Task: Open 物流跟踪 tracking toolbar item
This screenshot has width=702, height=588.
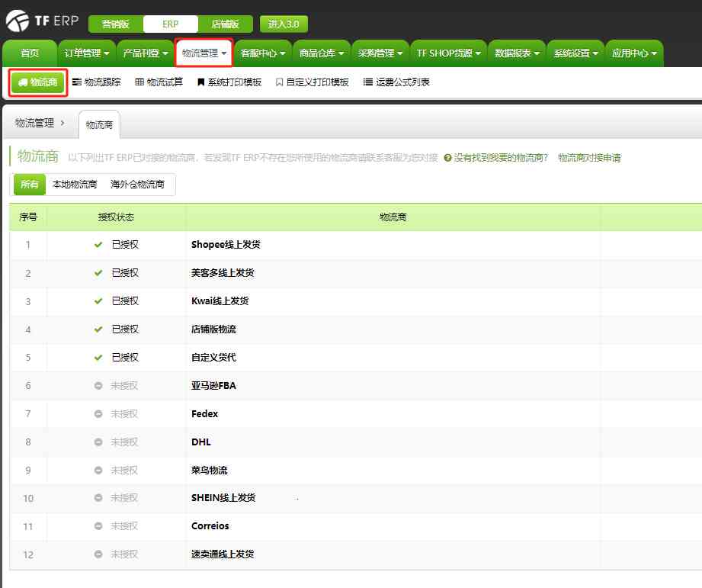Action: point(96,82)
